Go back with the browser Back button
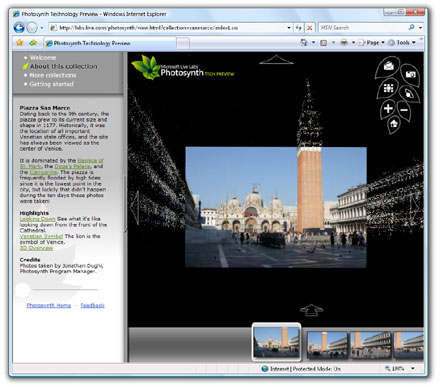 [19, 28]
